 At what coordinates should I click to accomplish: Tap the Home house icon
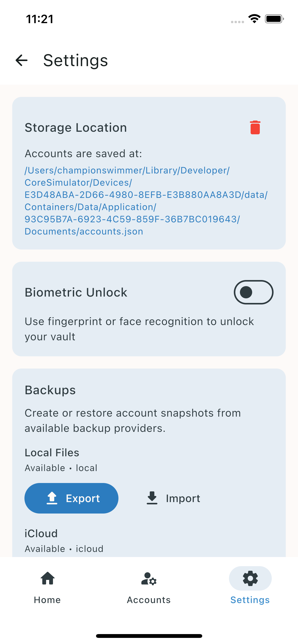click(x=48, y=578)
